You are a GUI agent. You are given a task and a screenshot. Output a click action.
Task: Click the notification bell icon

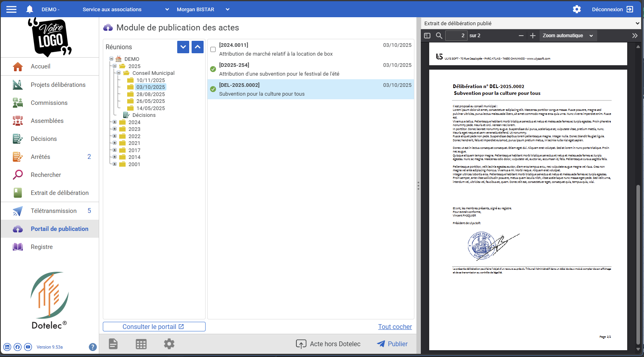pos(30,9)
